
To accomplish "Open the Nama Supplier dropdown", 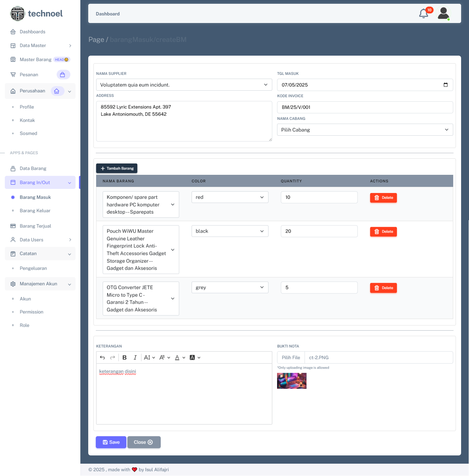I will coord(184,85).
